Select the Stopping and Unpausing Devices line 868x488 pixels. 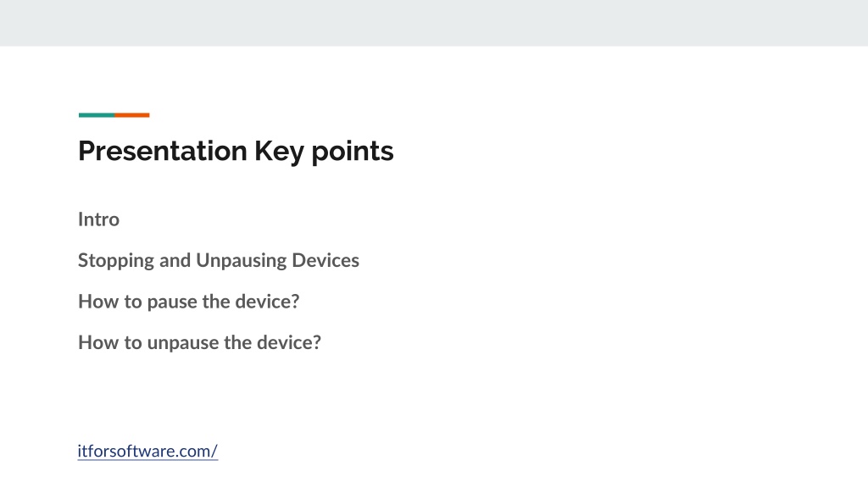[219, 261]
